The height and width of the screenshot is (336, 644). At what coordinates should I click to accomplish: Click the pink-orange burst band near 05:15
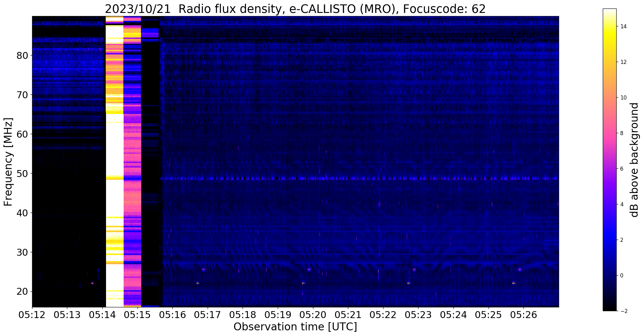(132, 162)
